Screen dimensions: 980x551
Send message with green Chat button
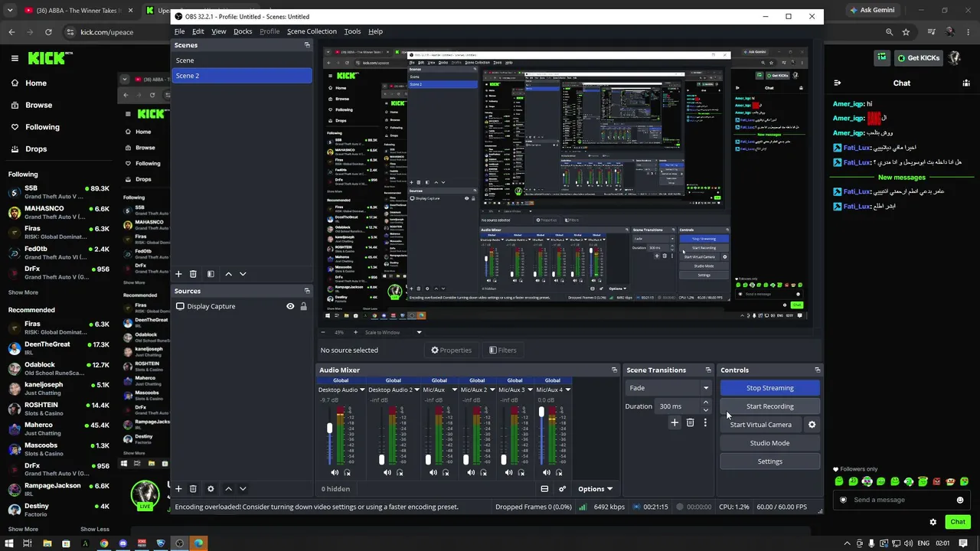pos(958,522)
